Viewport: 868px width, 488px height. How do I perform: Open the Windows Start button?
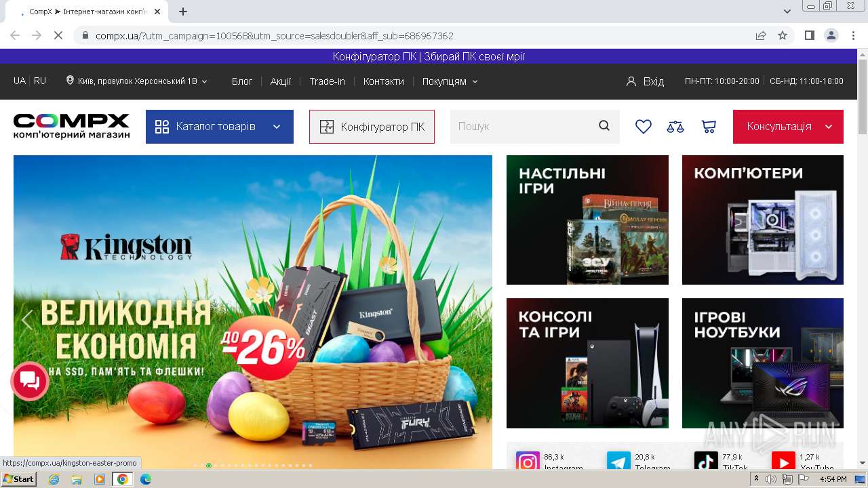click(18, 479)
